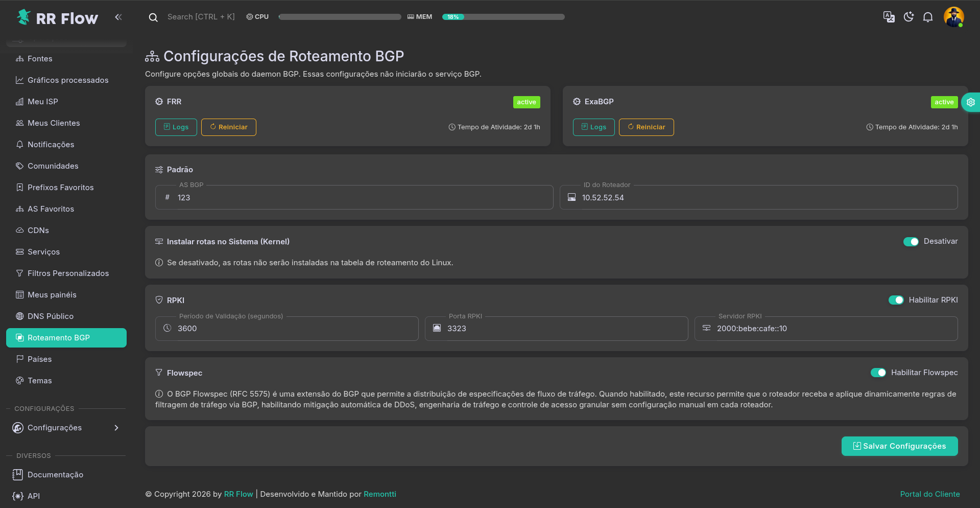The height and width of the screenshot is (508, 980).
Task: Toggle dark mode moon icon
Action: coord(909,17)
